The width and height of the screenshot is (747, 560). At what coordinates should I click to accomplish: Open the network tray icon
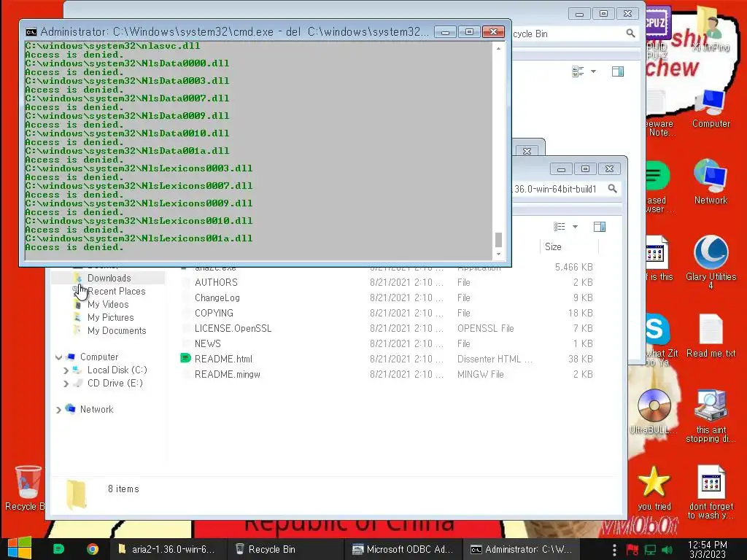[650, 550]
